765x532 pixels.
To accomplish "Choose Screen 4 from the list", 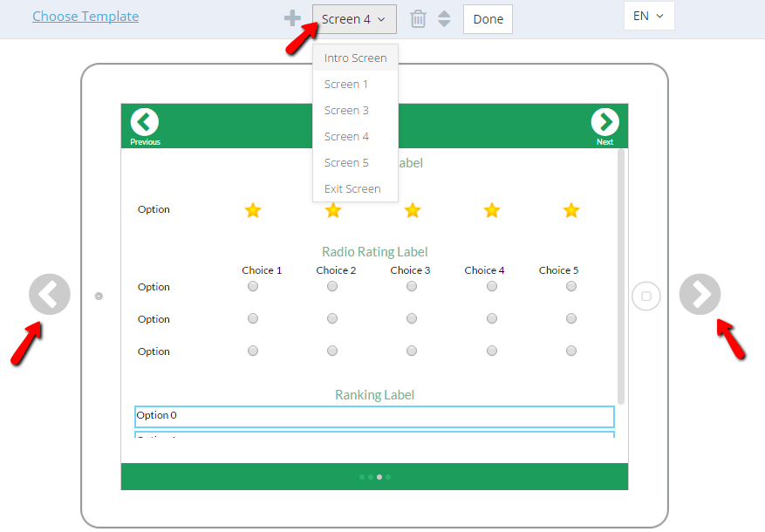I will pos(355,137).
